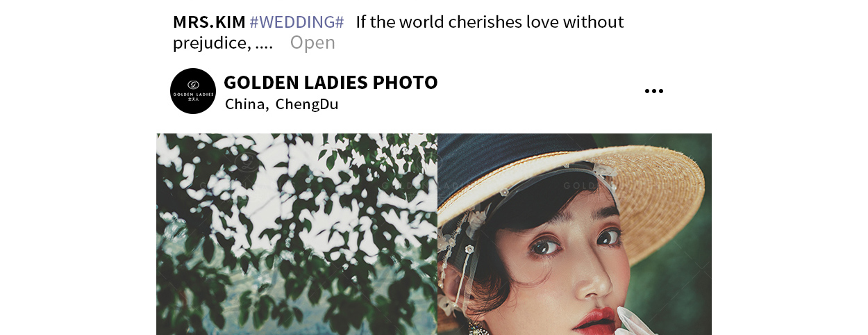Select the ChengDu location label

307,104
